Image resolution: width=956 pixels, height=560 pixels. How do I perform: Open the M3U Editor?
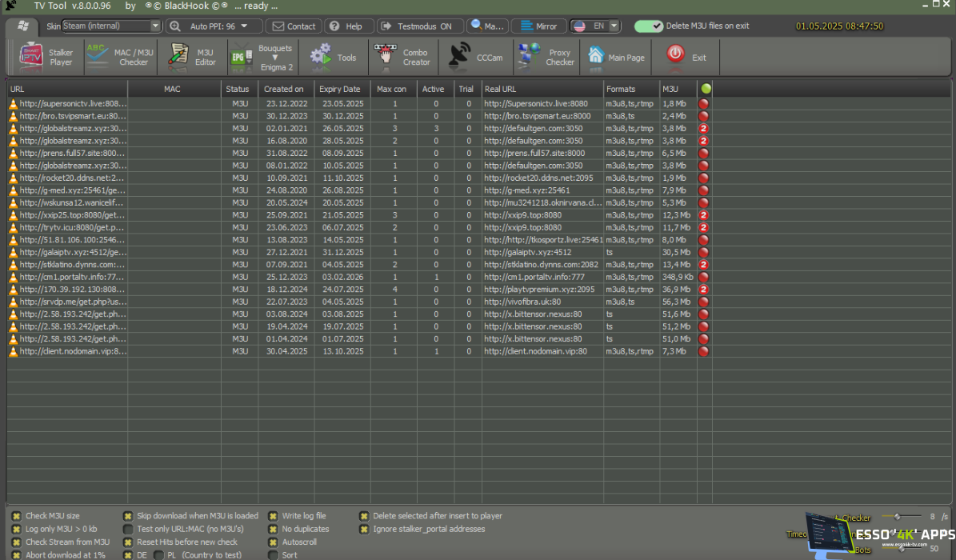pos(191,58)
